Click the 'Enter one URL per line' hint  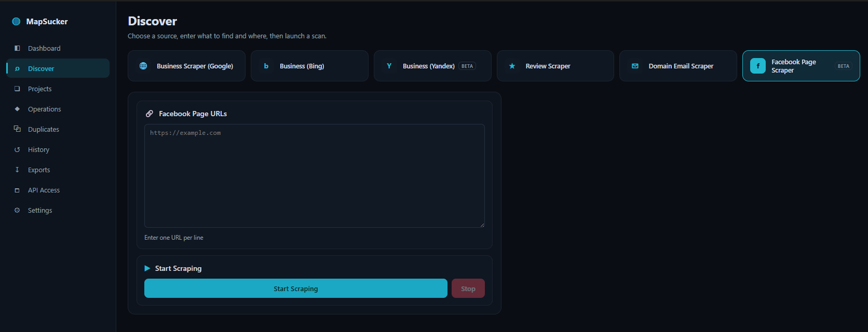click(174, 238)
